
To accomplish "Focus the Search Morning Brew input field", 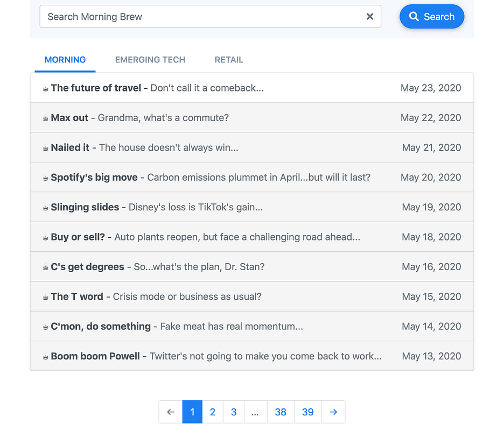I will pyautogui.click(x=210, y=16).
